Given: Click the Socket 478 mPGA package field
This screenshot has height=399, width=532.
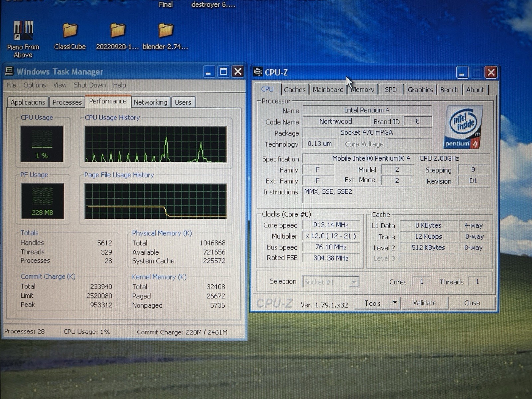Looking at the screenshot, I should coord(367,132).
